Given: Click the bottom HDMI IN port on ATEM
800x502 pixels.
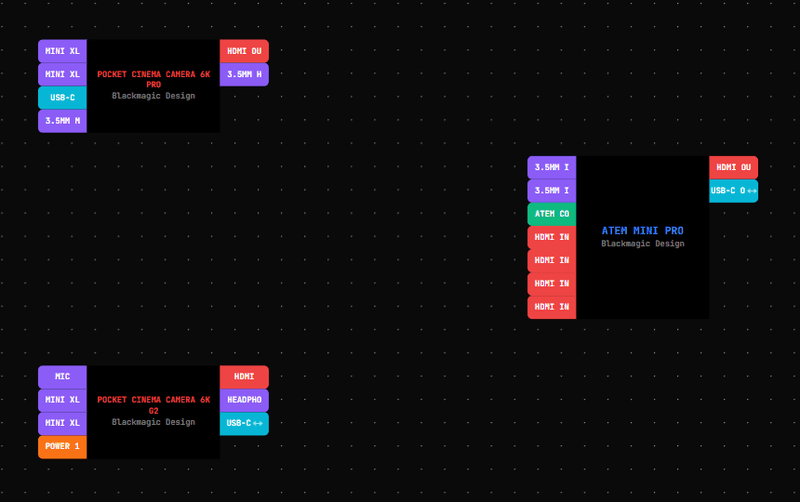Looking at the screenshot, I should click(552, 307).
